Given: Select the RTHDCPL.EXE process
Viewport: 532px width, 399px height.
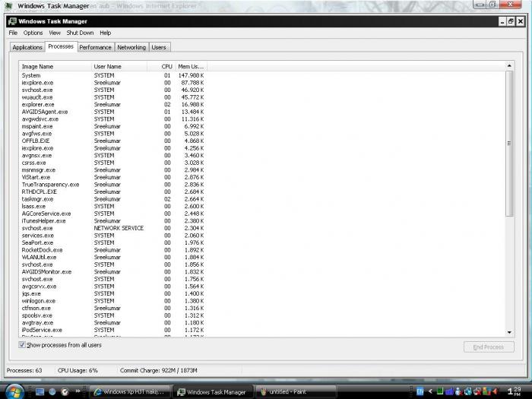Looking at the screenshot, I should point(113,192).
